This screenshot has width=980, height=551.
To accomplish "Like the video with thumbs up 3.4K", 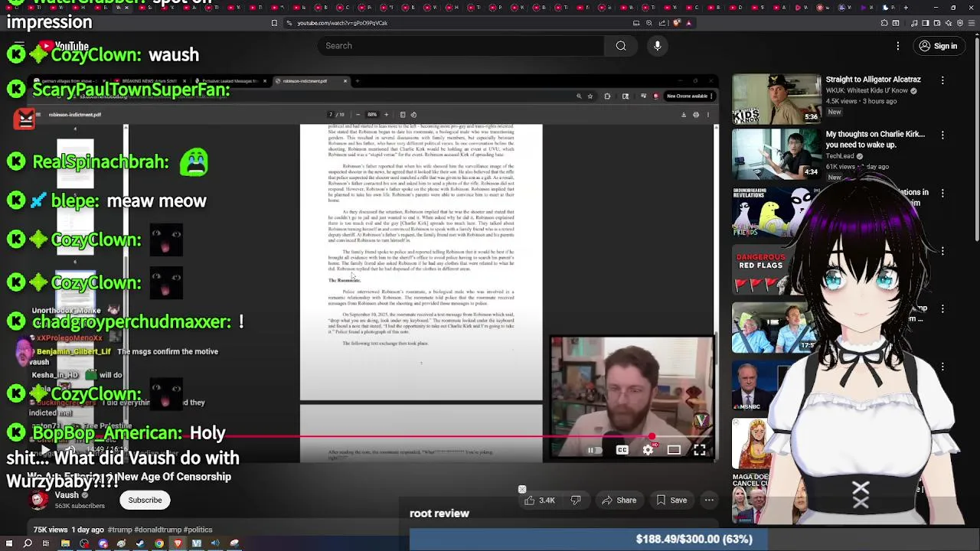I will (x=540, y=500).
